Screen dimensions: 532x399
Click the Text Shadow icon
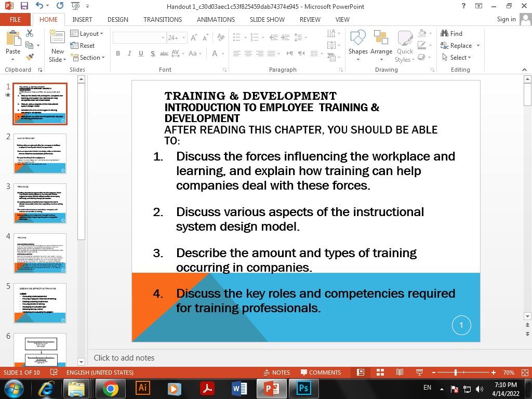152,53
